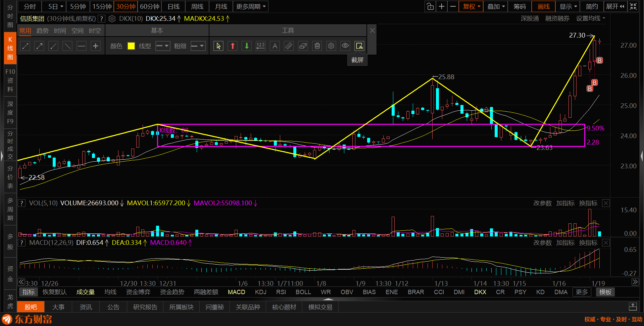Click 加指标 in VOL pane

pyautogui.click(x=565, y=203)
